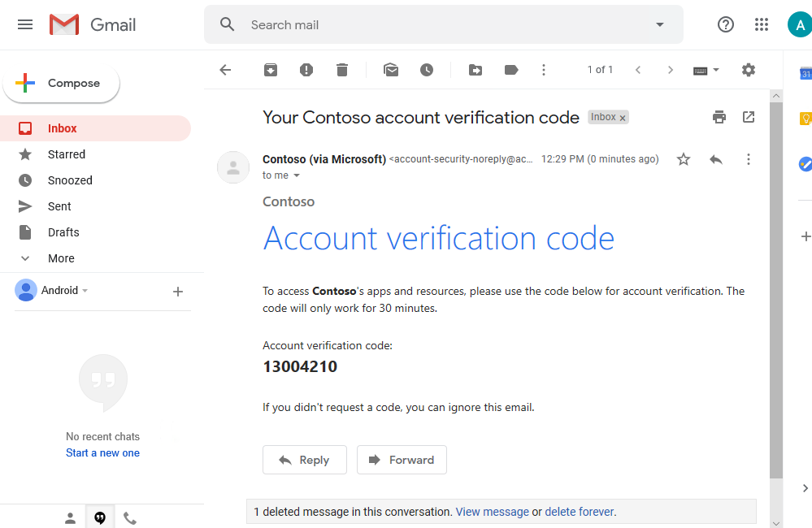Archive this email with the archive icon
812x528 pixels.
click(x=271, y=70)
